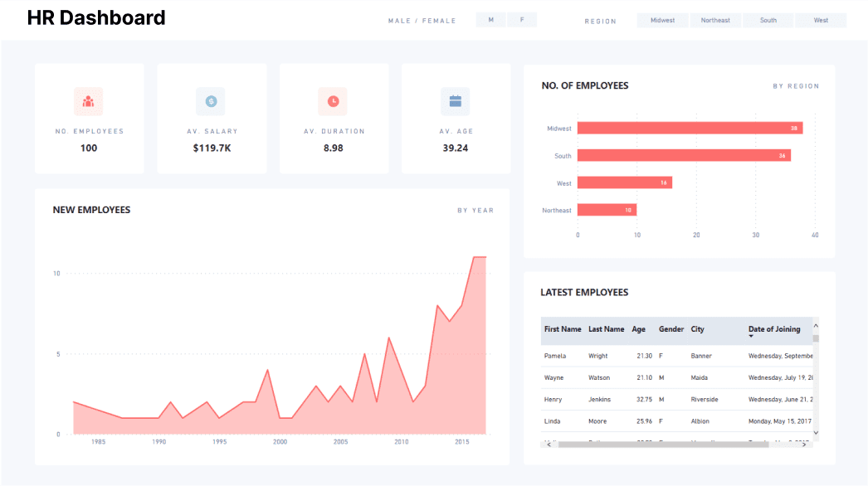
Task: Click the right arrow on the table's horizontal scrollbar
Action: coord(802,445)
